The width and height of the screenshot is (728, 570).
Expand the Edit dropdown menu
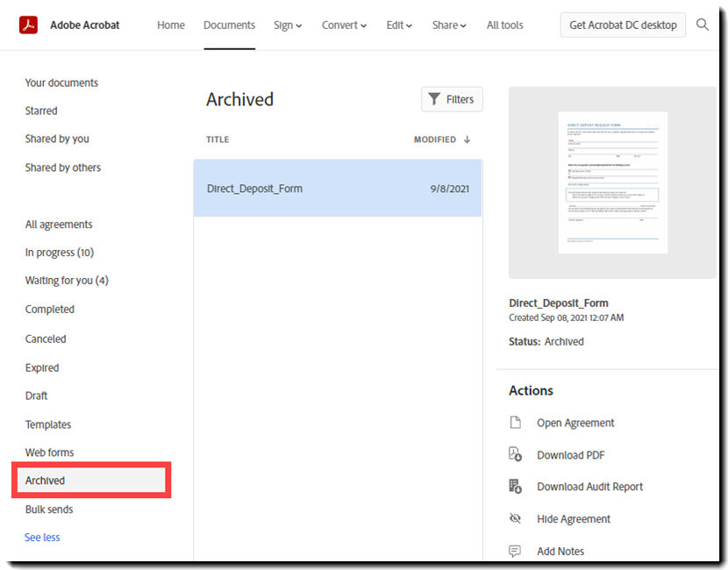(399, 25)
